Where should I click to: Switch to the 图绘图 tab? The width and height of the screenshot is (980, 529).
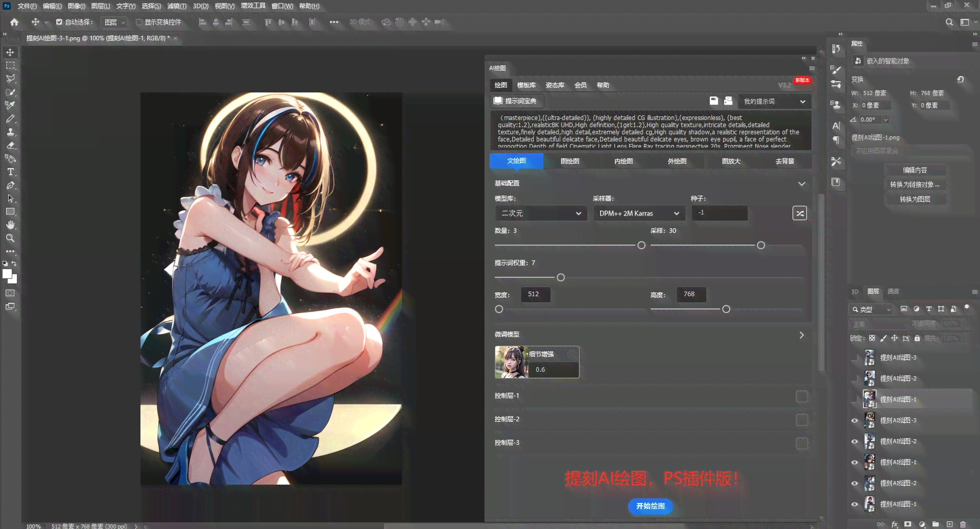[569, 161]
